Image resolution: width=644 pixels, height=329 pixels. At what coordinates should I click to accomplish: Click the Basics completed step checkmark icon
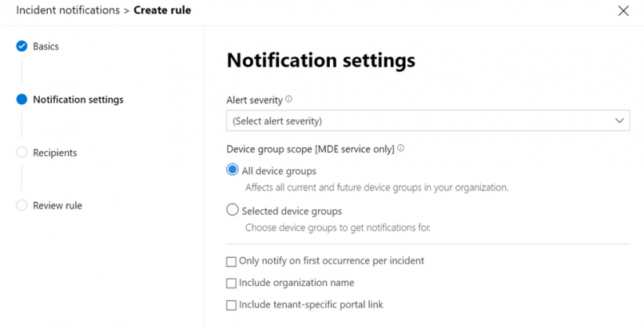pyautogui.click(x=22, y=46)
